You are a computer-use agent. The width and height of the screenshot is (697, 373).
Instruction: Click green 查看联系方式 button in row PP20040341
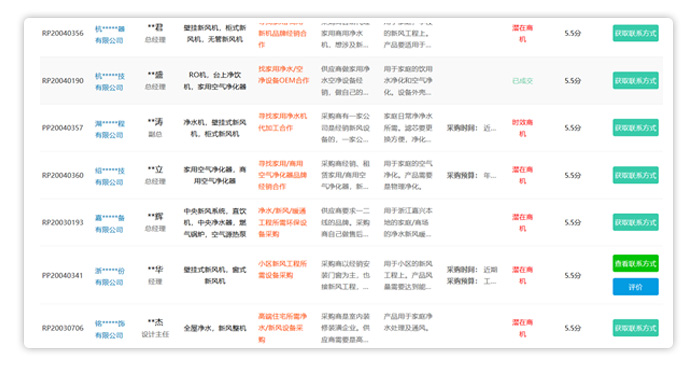(635, 264)
